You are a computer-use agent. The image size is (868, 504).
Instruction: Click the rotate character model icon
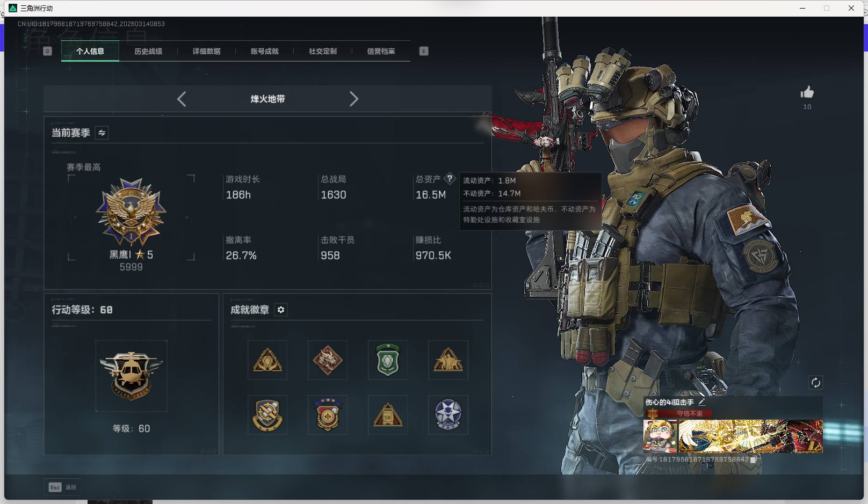coord(815,383)
